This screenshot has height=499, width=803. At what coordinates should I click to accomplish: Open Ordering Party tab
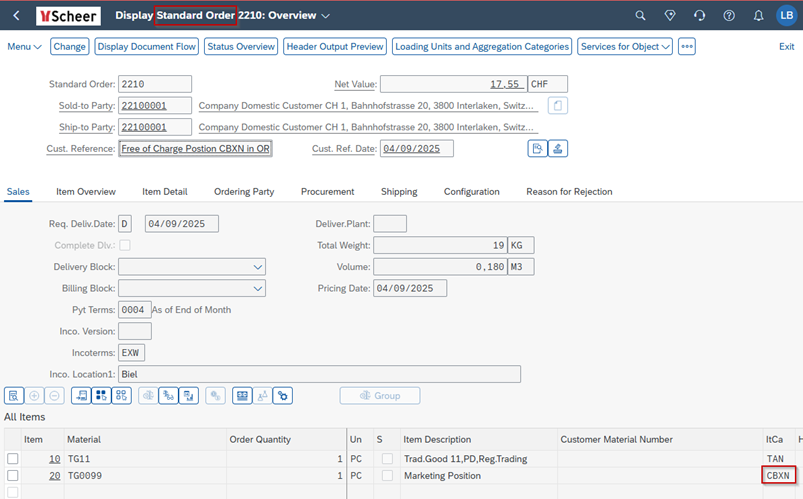[x=244, y=192]
